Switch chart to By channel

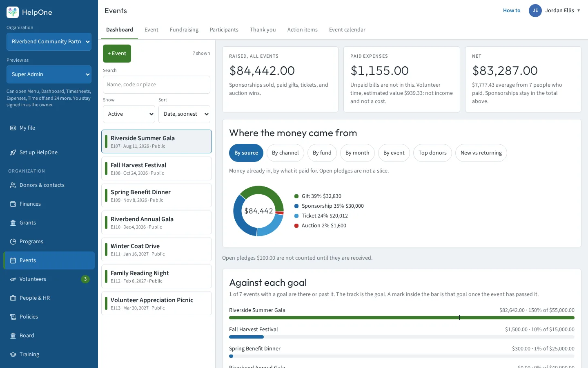click(x=285, y=153)
